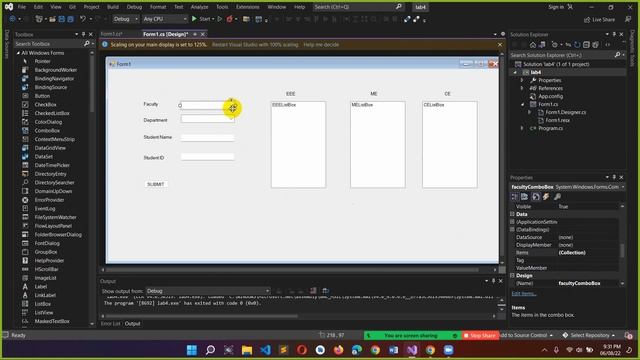Image resolution: width=640 pixels, height=360 pixels.
Task: Click View Code icon in Solution Explorer
Action: pyautogui.click(x=608, y=44)
